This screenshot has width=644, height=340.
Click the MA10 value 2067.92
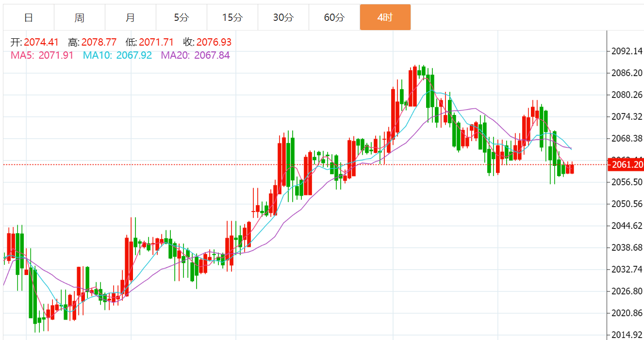(134, 55)
